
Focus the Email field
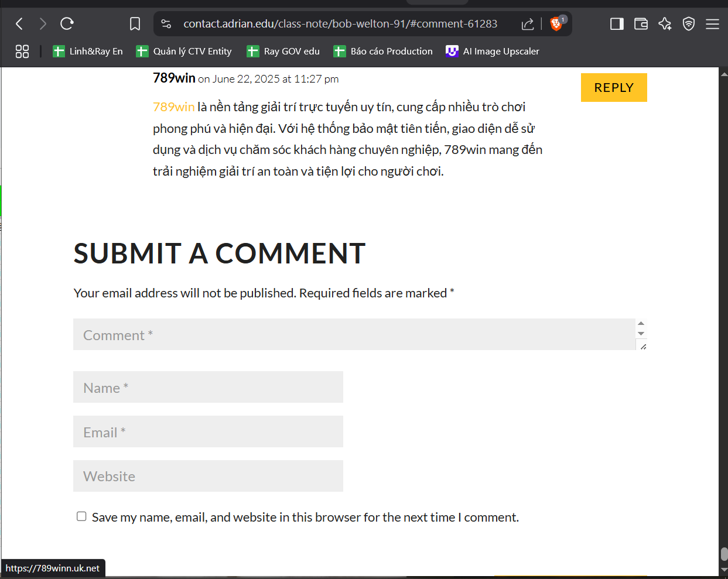click(x=208, y=431)
